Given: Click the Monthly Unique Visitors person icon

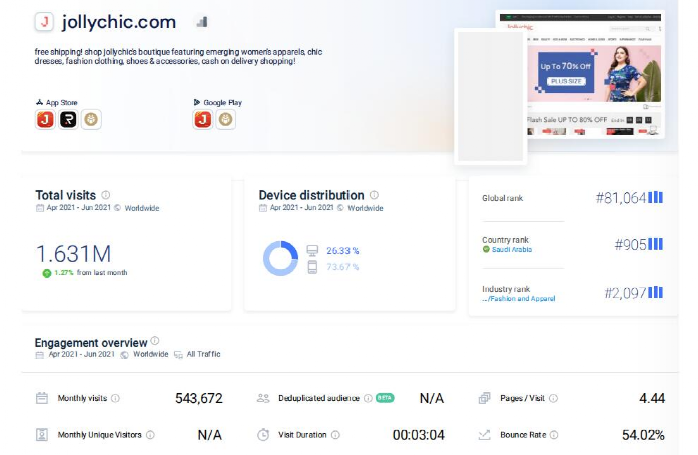Looking at the screenshot, I should pos(42,435).
